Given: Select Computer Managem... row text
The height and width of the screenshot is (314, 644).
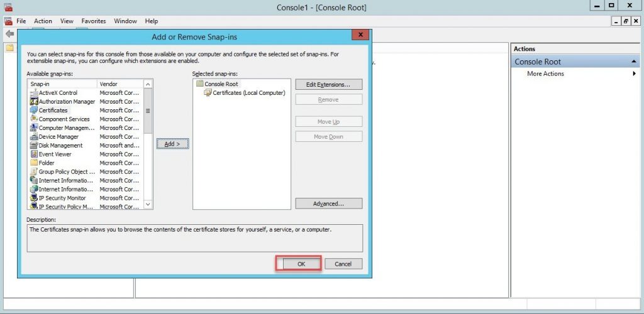Looking at the screenshot, I should tap(67, 128).
